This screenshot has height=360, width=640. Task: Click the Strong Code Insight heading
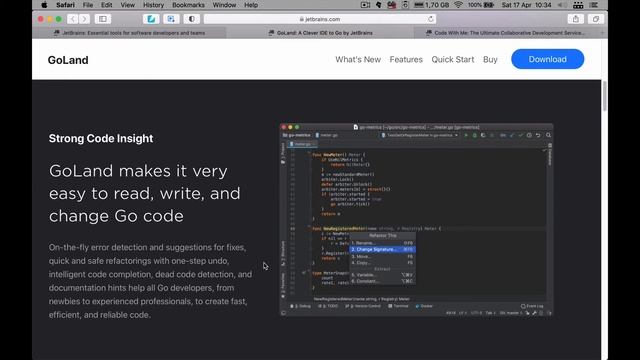[x=101, y=138]
